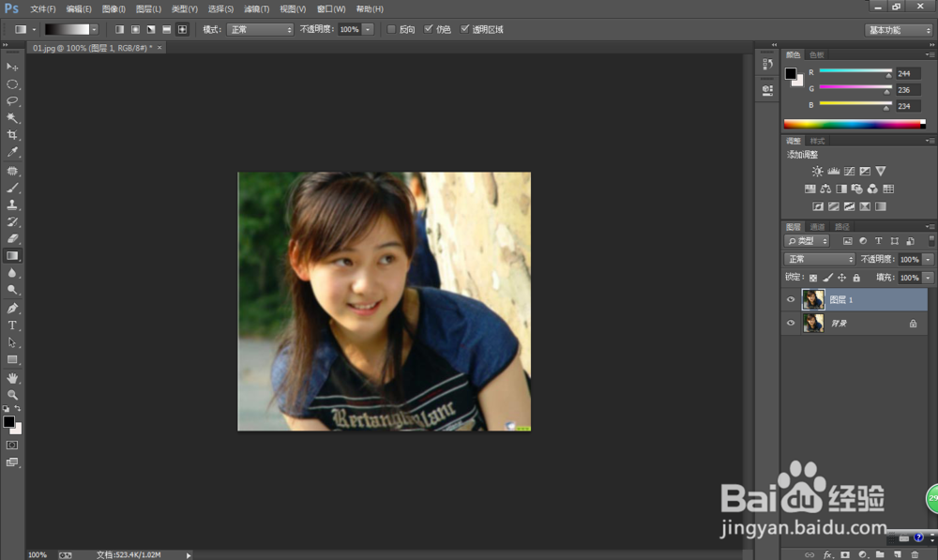This screenshot has width=938, height=560.
Task: Delete layer with trash icon
Action: click(915, 554)
